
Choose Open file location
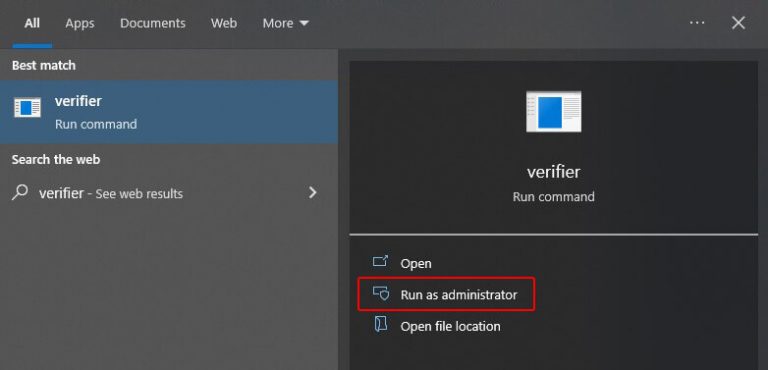point(450,326)
